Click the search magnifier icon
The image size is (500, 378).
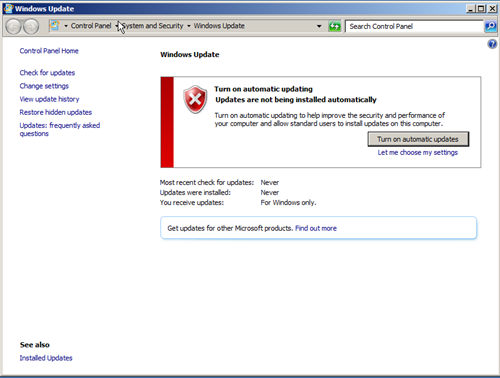pyautogui.click(x=490, y=26)
